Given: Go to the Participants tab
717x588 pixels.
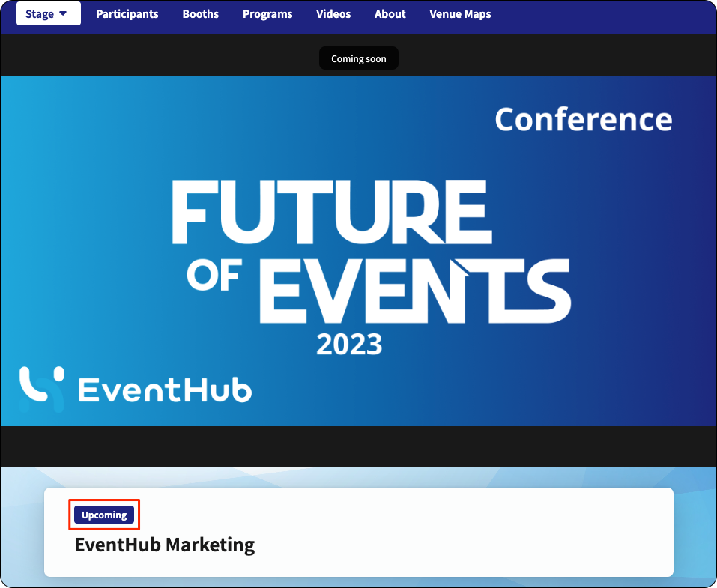Looking at the screenshot, I should click(x=127, y=14).
